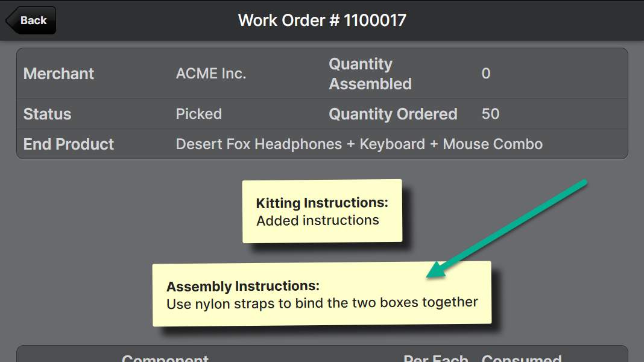Viewport: 644px width, 362px height.
Task: Click the Work Order # 1100017 title
Action: [x=322, y=21]
